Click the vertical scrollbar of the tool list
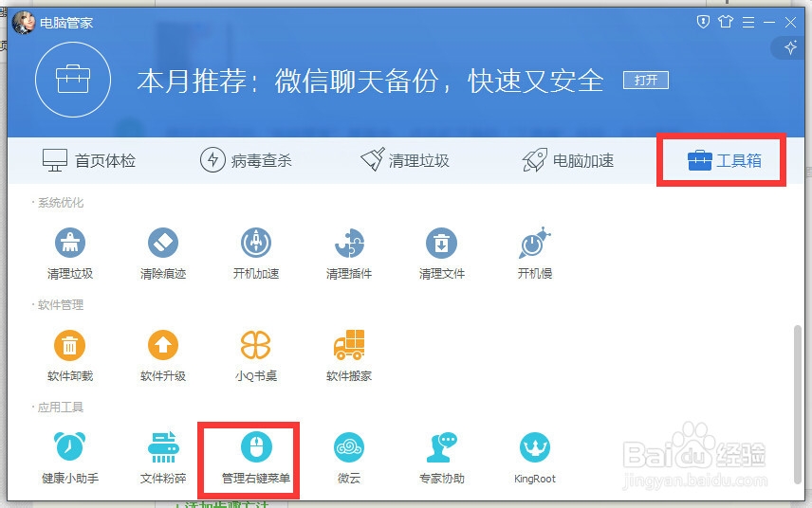Screen dimensions: 812x508 coord(798,405)
